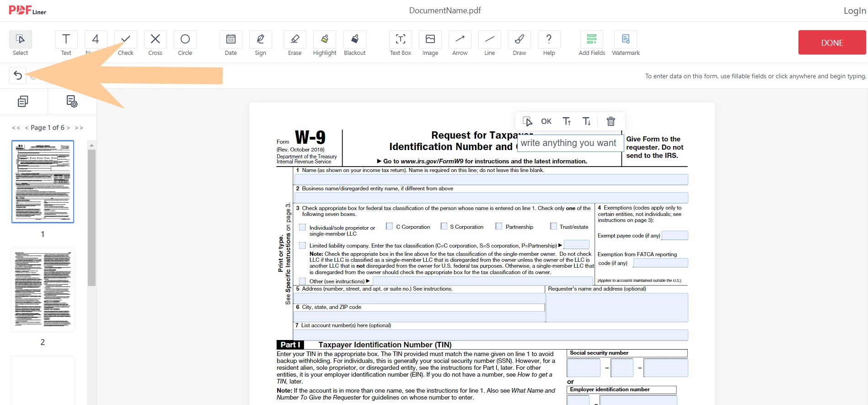This screenshot has height=405, width=868.
Task: Click the select icon in text popup toolbar
Action: click(x=527, y=121)
